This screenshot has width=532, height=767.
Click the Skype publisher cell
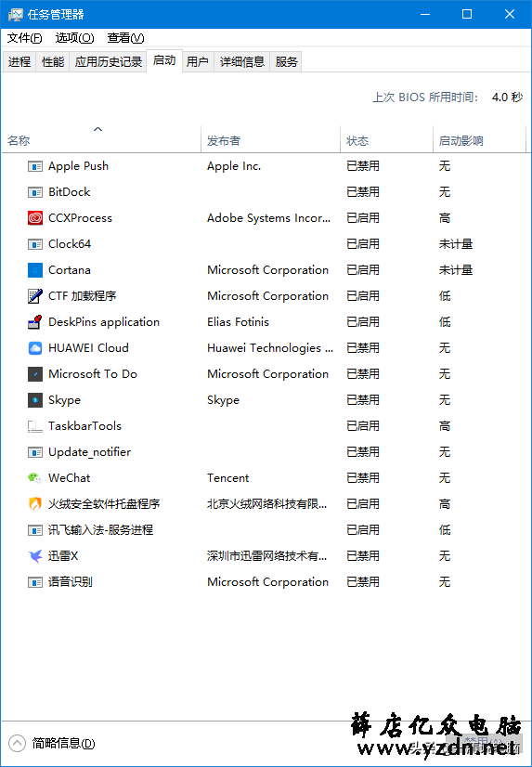pyautogui.click(x=223, y=400)
